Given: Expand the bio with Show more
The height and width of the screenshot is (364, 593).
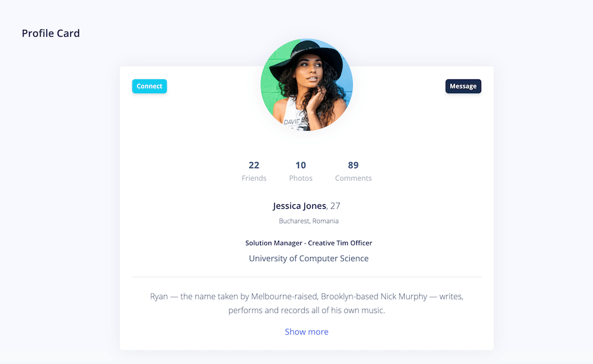Looking at the screenshot, I should (x=306, y=332).
